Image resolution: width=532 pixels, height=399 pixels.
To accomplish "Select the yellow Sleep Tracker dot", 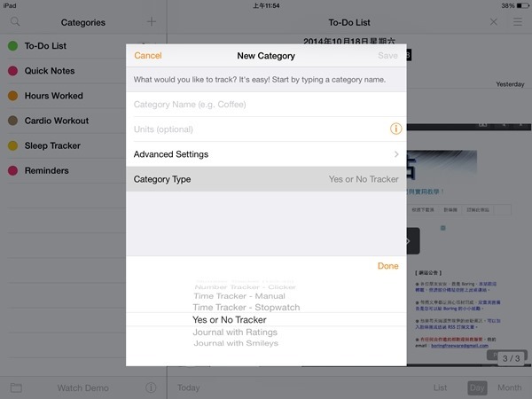I will click(x=13, y=145).
